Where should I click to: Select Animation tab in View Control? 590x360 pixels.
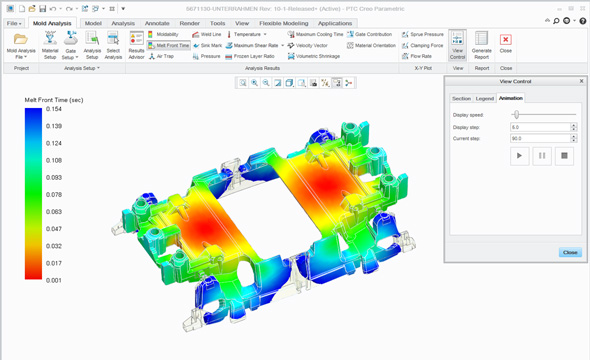(x=511, y=98)
